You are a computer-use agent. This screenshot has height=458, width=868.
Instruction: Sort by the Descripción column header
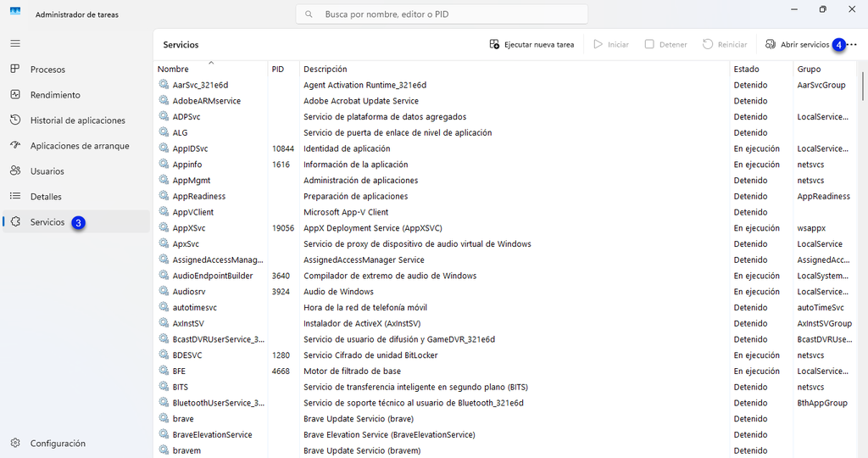(x=515, y=70)
